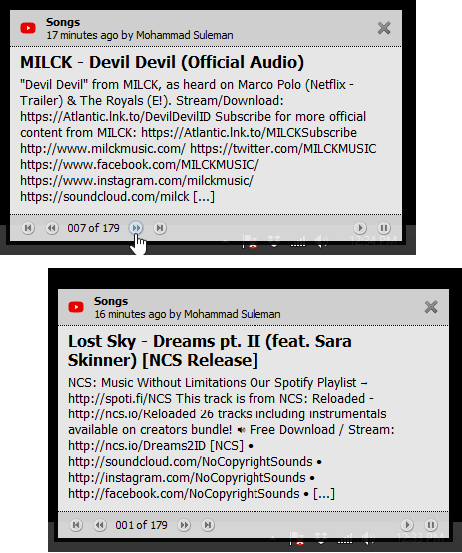
Task: Click play button in Lost Sky popup
Action: pos(407,525)
